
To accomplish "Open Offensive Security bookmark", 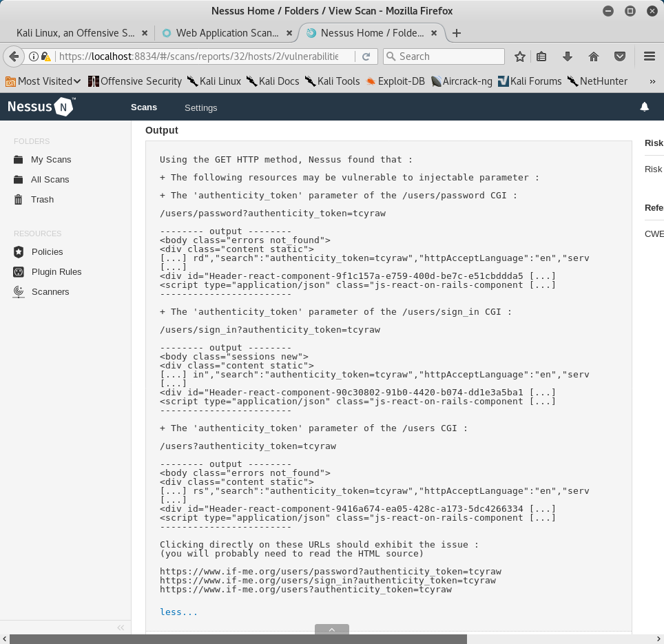I will tap(135, 81).
